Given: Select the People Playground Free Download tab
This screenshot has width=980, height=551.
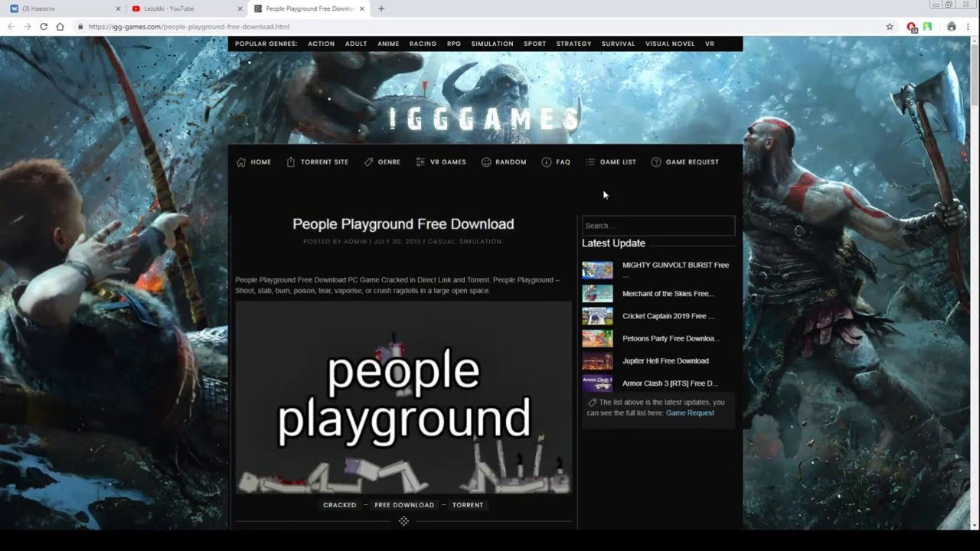Looking at the screenshot, I should coord(309,8).
